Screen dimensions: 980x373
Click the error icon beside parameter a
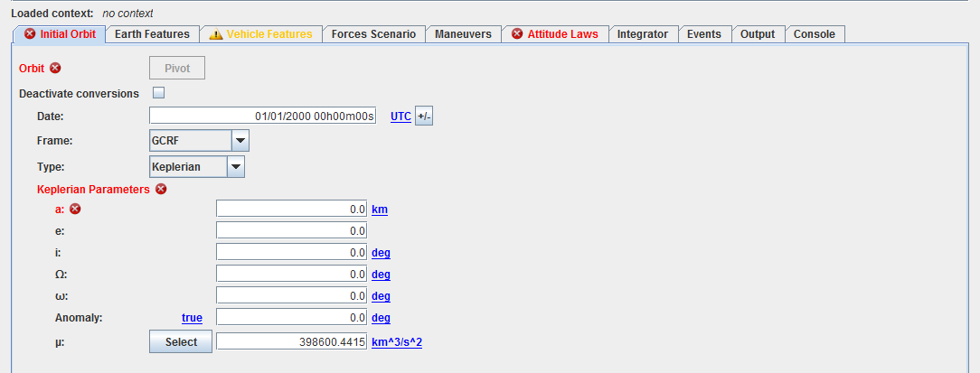point(75,210)
